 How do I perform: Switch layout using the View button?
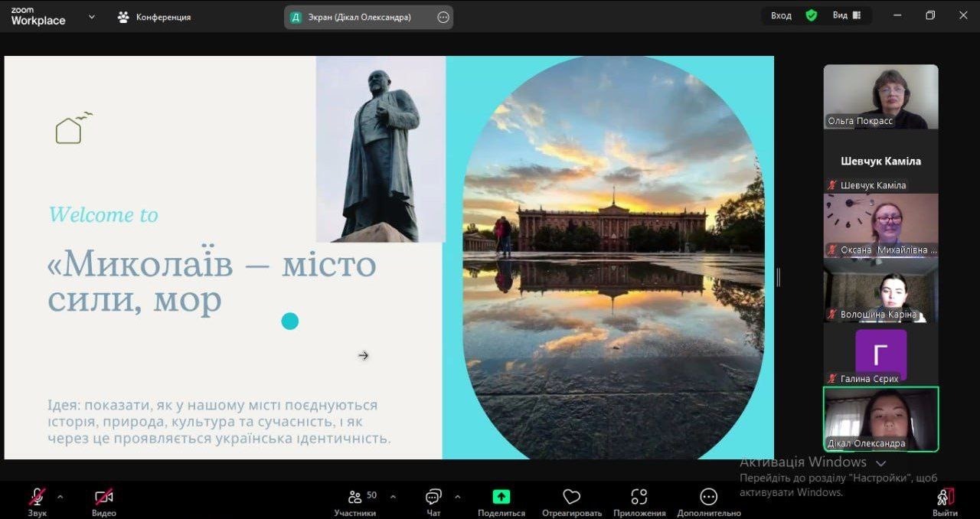pyautogui.click(x=847, y=15)
